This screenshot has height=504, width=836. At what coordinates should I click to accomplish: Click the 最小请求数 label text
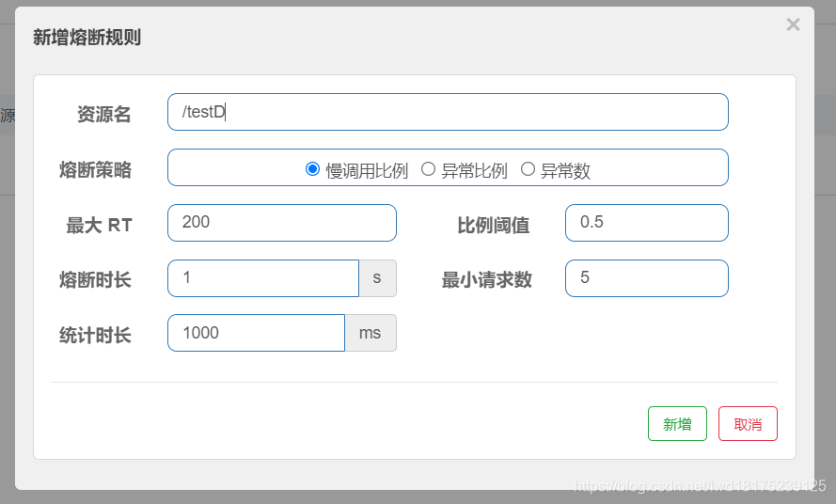487,279
